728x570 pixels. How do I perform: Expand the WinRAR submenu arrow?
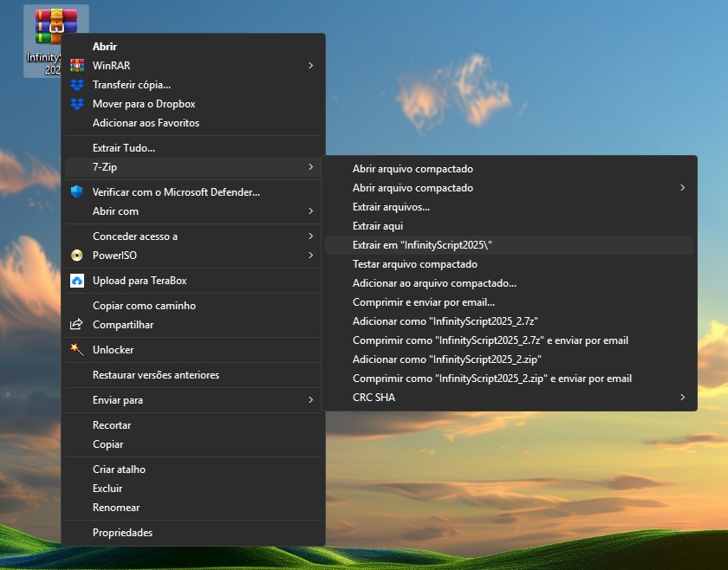click(x=310, y=66)
